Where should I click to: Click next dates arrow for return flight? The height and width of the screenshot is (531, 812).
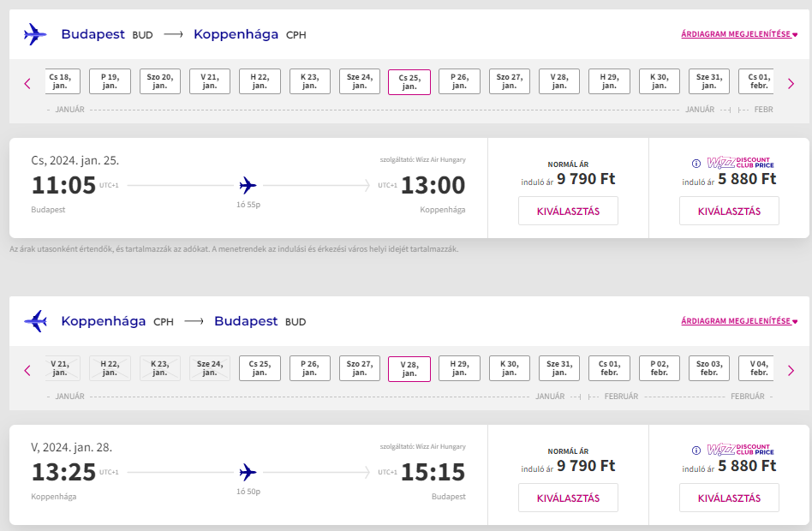(x=791, y=370)
